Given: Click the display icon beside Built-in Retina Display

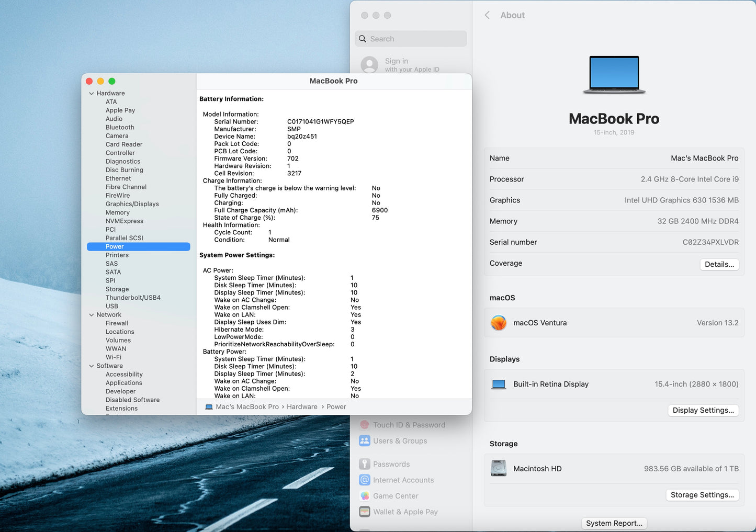Looking at the screenshot, I should (x=499, y=384).
